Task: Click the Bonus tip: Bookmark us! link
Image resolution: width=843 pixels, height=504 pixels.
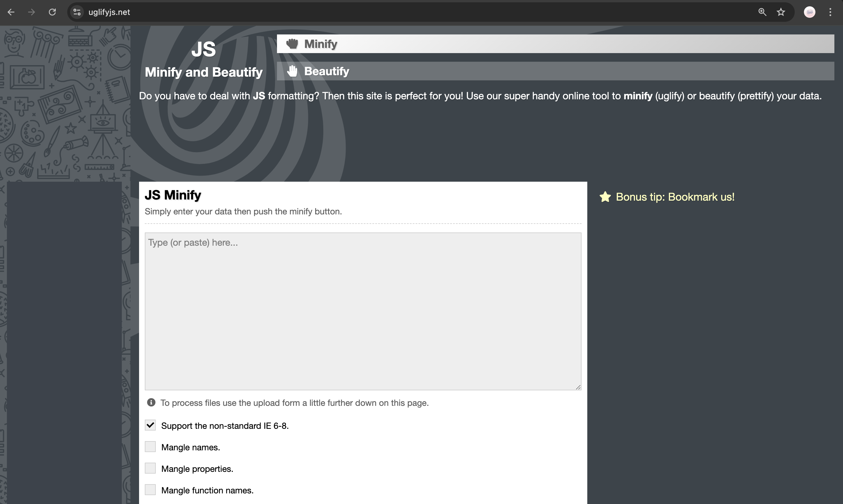Action: (675, 197)
